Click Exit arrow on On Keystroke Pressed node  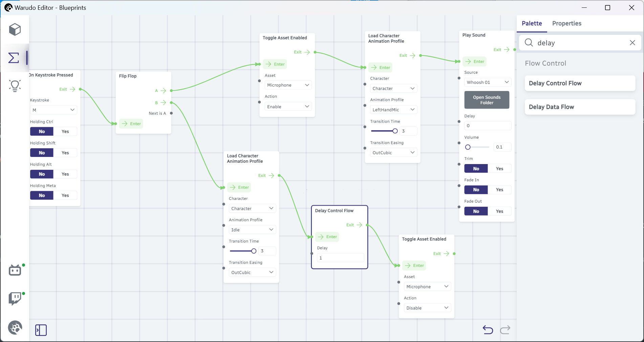[x=72, y=89]
